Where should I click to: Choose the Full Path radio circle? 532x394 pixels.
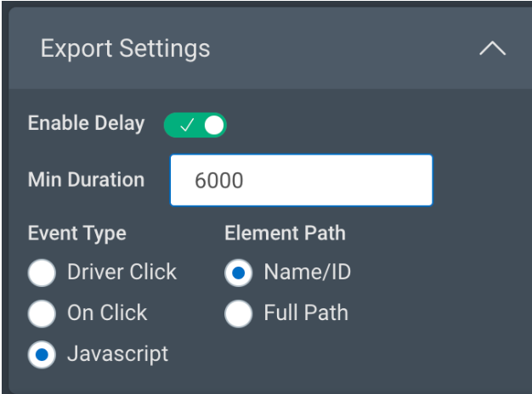click(x=239, y=314)
